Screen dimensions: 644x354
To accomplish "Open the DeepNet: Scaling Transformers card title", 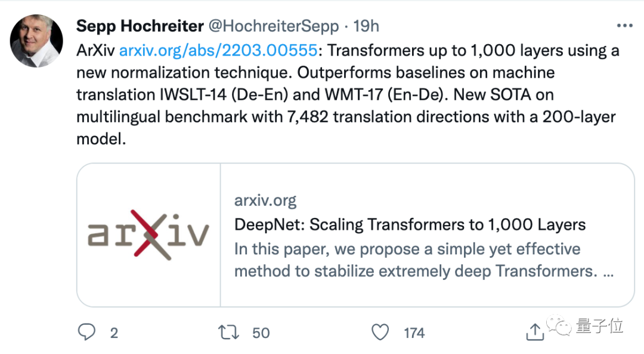I will coord(410,224).
